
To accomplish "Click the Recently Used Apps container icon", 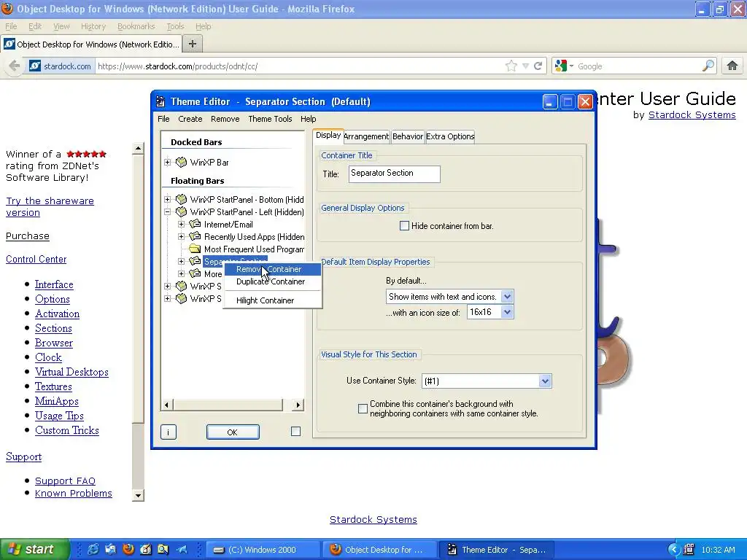I will [195, 236].
